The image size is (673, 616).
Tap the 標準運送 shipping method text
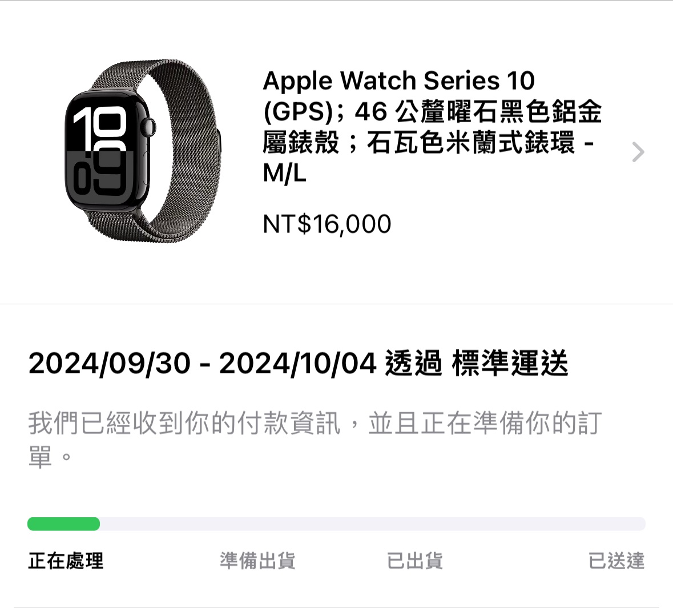pyautogui.click(x=510, y=363)
